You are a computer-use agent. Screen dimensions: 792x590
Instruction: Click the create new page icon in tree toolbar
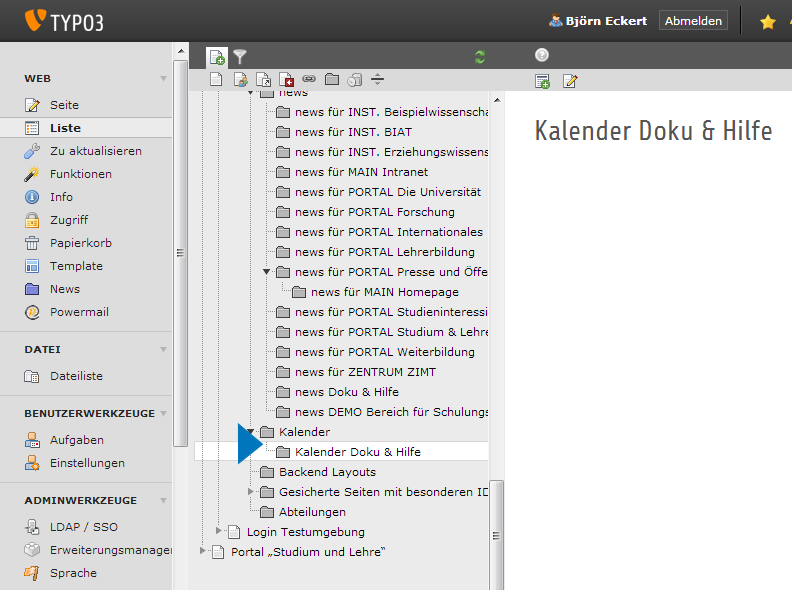217,57
